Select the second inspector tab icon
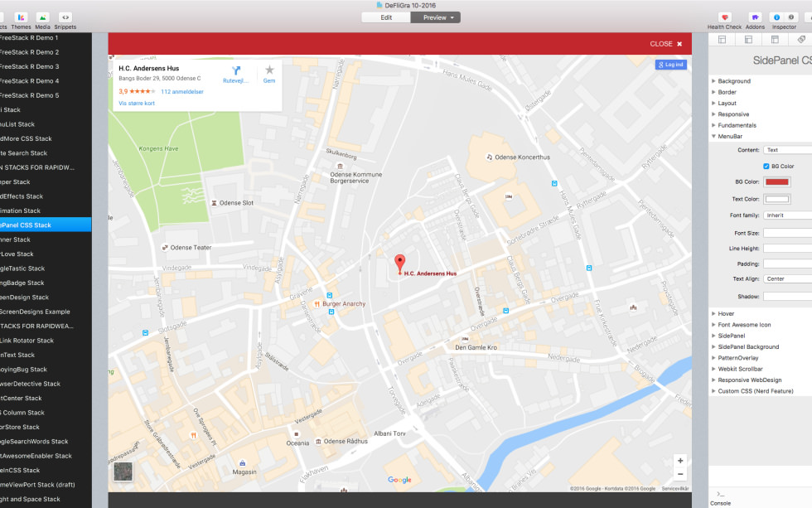 [x=748, y=39]
